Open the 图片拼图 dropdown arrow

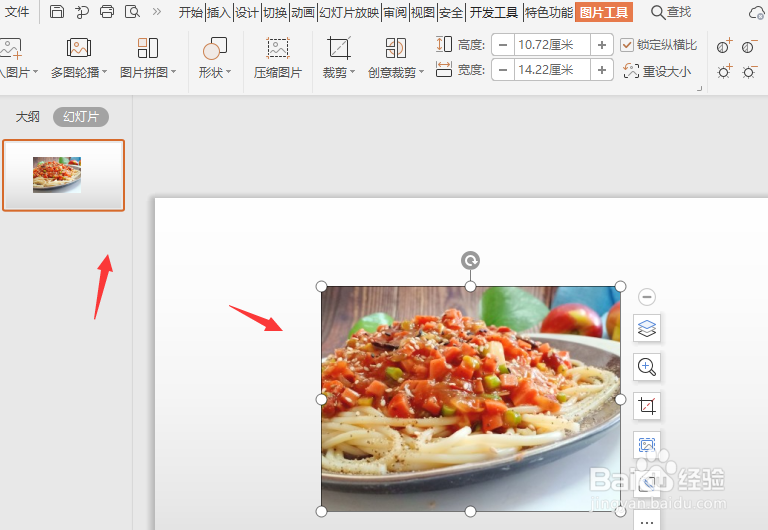pyautogui.click(x=173, y=72)
